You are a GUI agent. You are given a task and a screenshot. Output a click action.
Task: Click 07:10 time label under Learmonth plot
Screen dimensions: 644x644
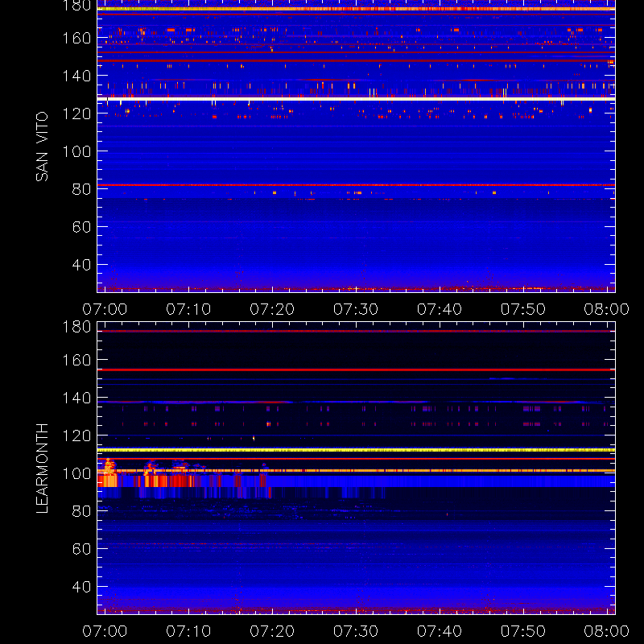click(x=188, y=631)
